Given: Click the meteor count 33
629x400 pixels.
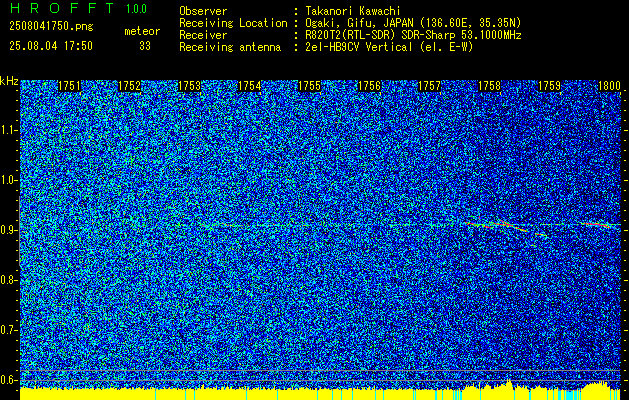Looking at the screenshot, I should (145, 46).
